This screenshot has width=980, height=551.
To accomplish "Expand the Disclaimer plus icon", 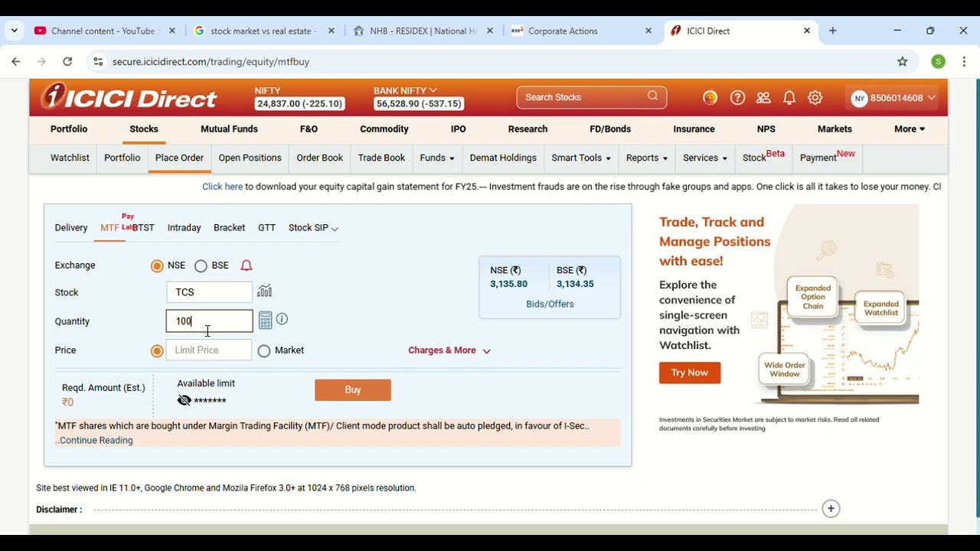I will coord(831,509).
